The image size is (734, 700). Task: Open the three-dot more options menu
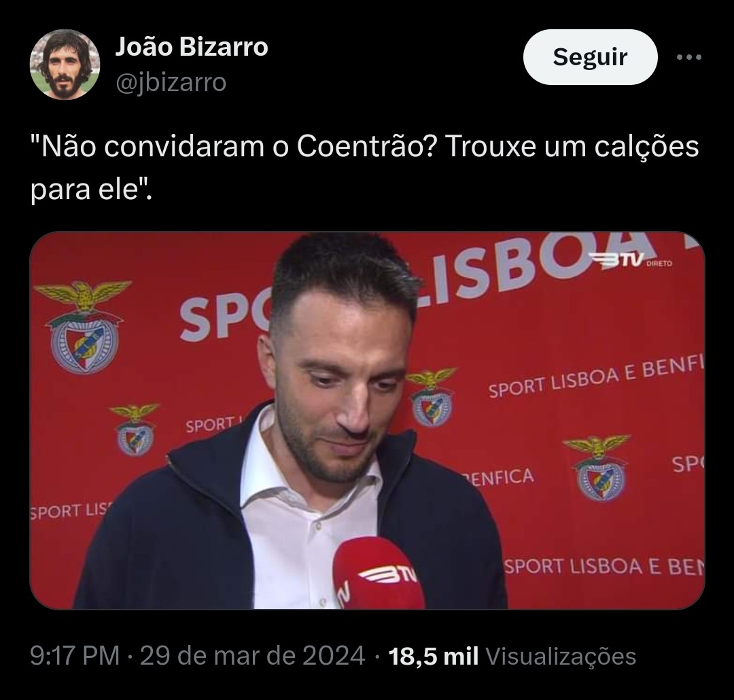click(689, 57)
